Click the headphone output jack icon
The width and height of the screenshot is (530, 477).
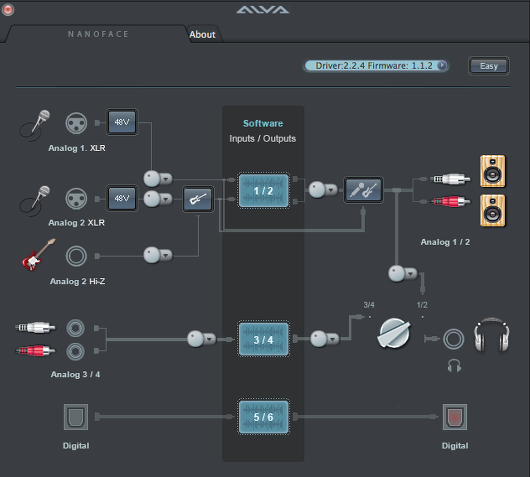pos(454,339)
